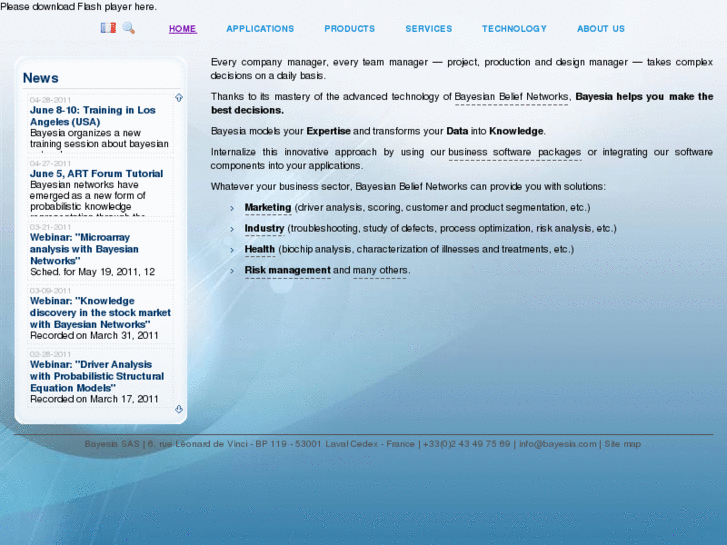
Task: Open the Bayesian Belief Networks link
Action: [x=511, y=97]
